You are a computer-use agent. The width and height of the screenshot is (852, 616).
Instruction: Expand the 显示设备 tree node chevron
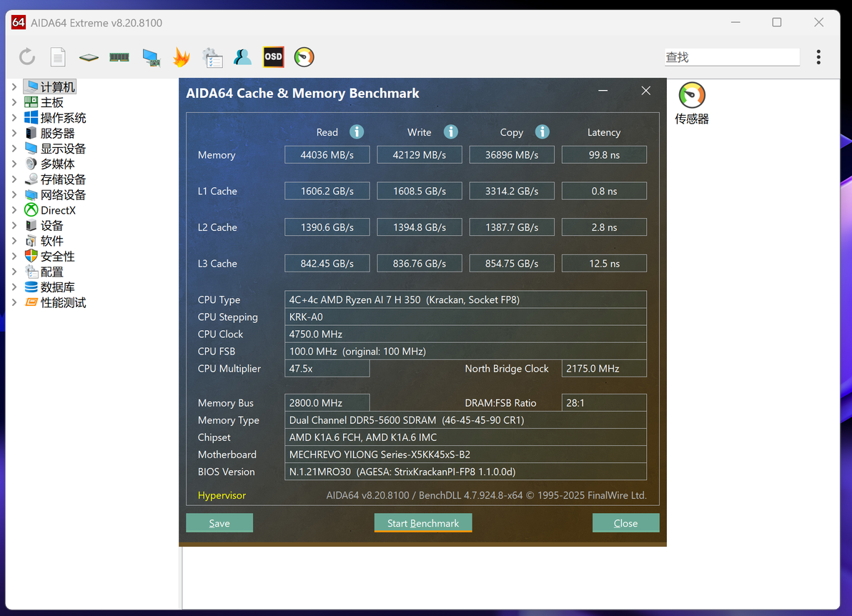click(x=14, y=149)
